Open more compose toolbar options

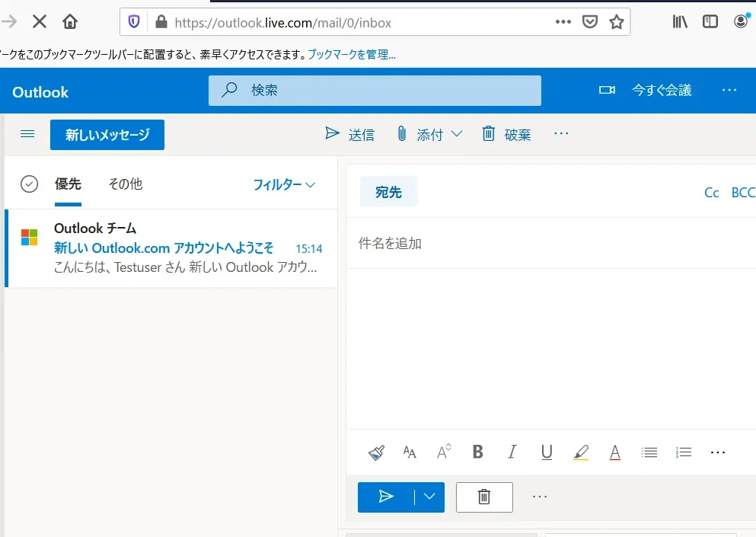click(561, 133)
